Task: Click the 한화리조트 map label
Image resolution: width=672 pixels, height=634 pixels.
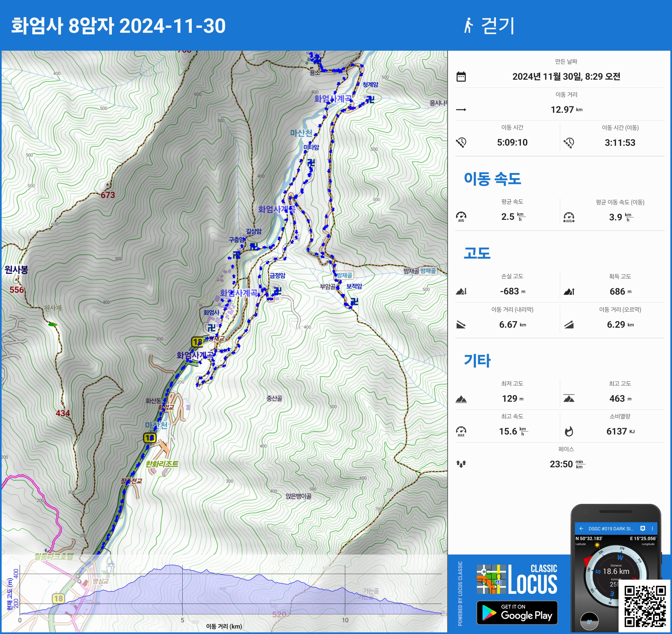Action: [x=162, y=464]
